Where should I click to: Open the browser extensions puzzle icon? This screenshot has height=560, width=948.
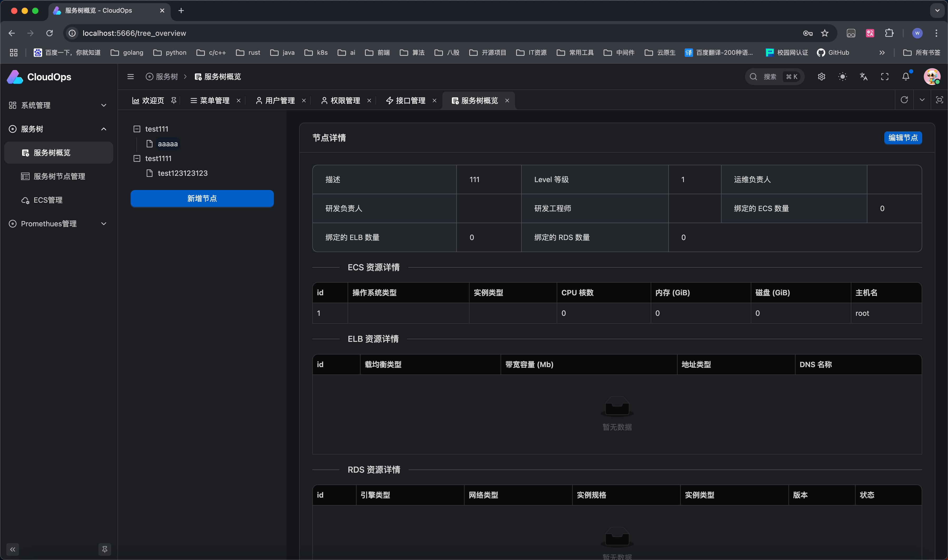point(889,33)
